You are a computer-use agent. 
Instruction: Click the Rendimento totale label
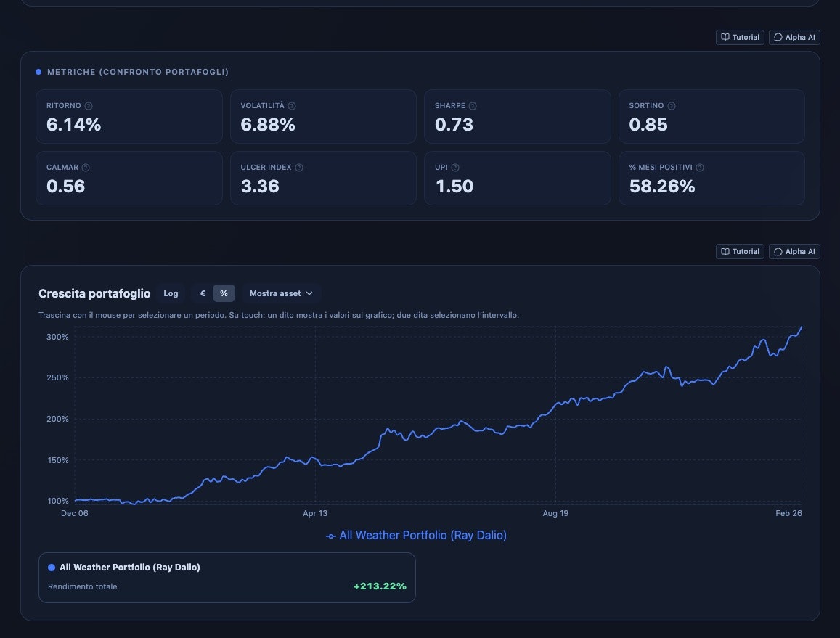tap(83, 586)
